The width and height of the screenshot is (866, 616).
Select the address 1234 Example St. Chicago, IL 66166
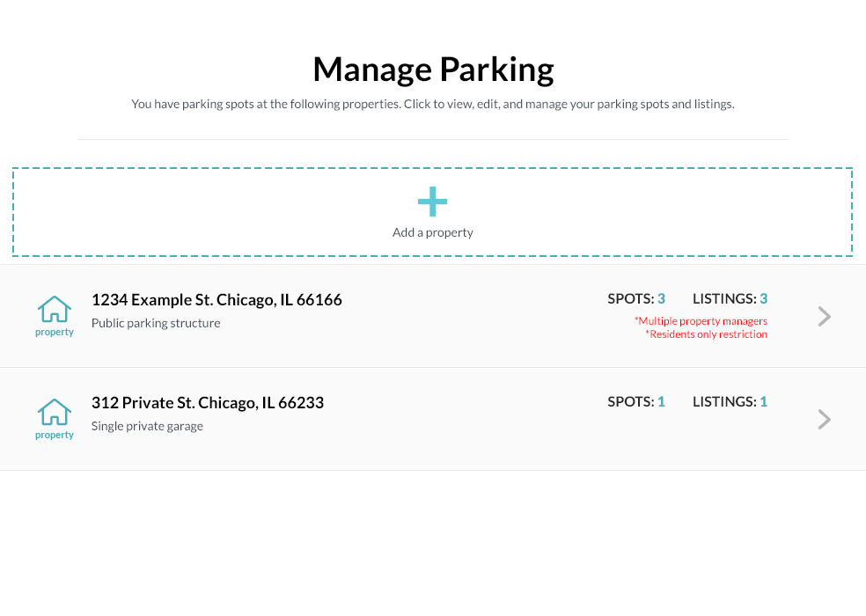[216, 299]
